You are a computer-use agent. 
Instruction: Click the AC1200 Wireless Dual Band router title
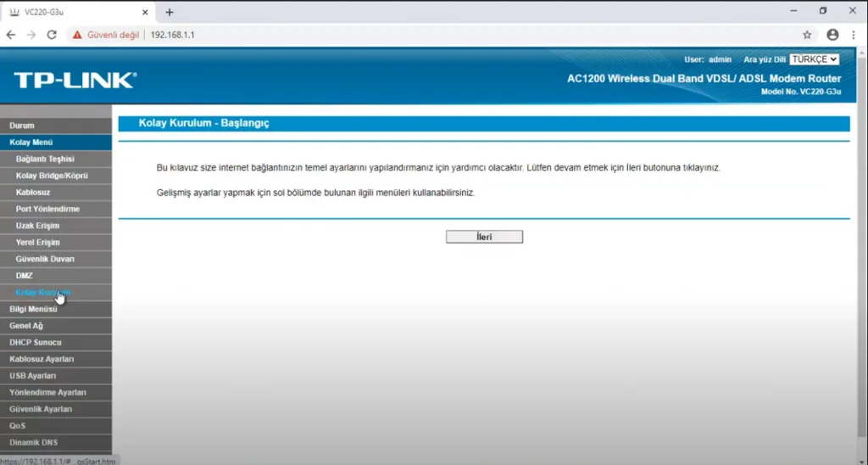(x=704, y=79)
